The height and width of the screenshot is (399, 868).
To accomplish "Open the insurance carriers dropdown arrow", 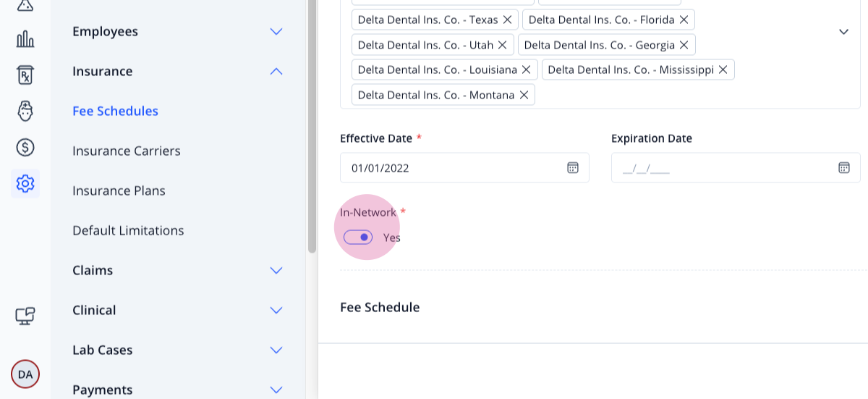I will [843, 32].
